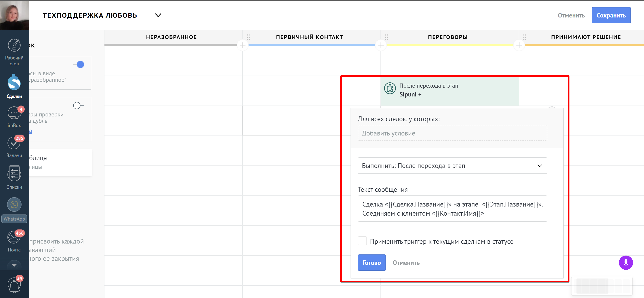Click the Текст сообщения text area
644x298 pixels.
tap(452, 209)
